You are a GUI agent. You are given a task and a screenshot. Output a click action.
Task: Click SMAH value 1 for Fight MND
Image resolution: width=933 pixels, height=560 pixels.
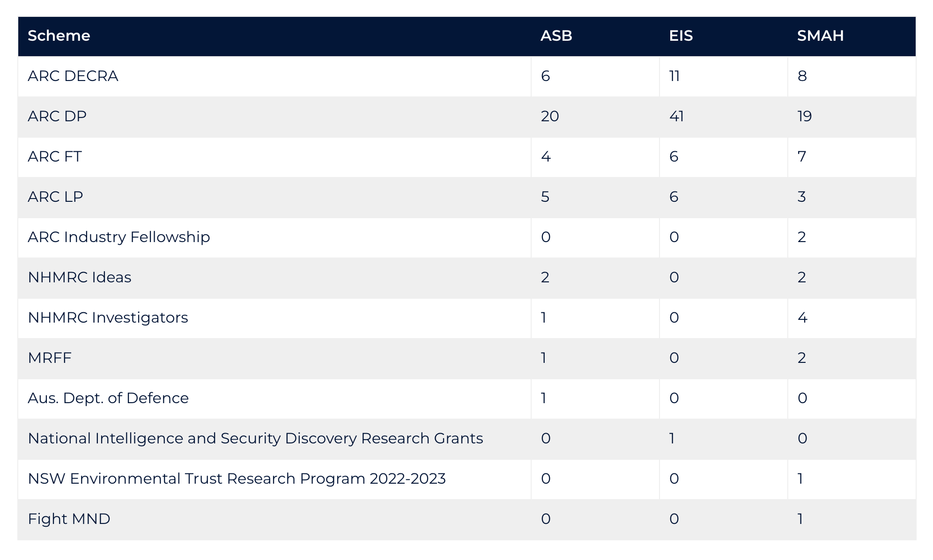[800, 519]
